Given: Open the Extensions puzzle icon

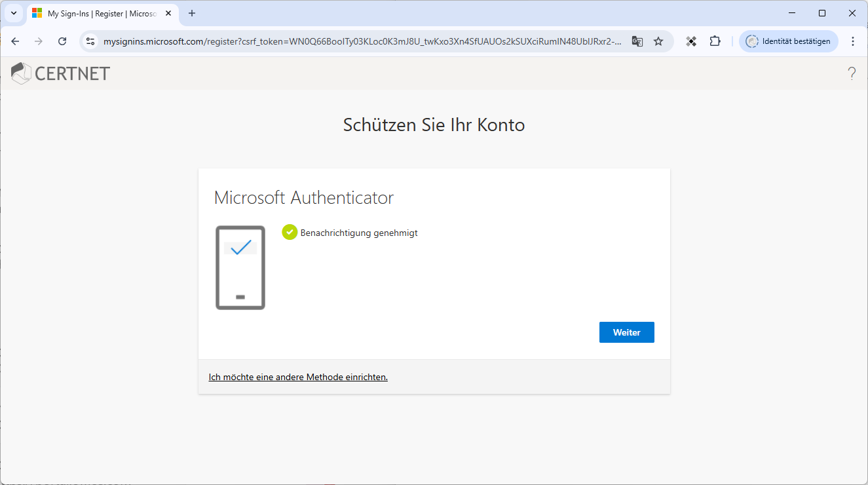Looking at the screenshot, I should point(715,41).
